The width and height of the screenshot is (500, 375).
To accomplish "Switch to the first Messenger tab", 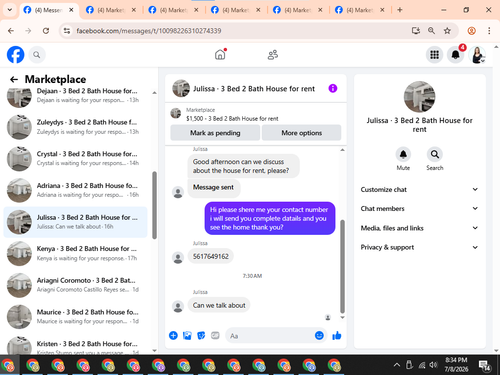I will (x=49, y=10).
